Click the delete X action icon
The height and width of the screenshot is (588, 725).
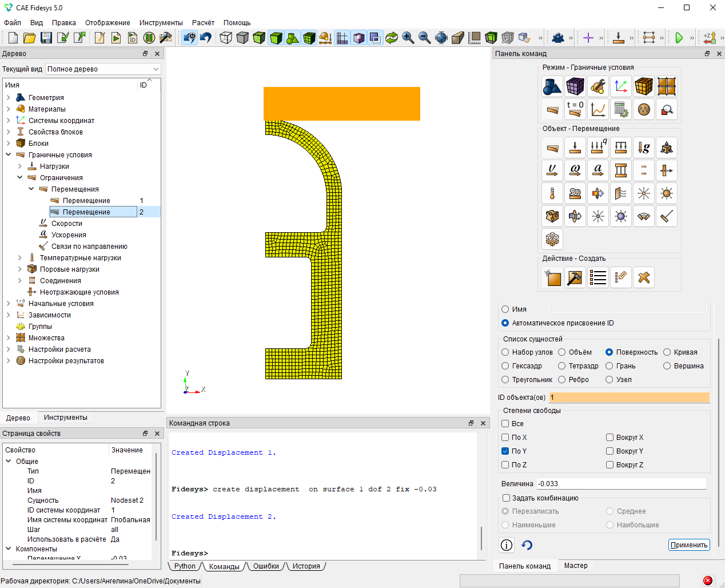pyautogui.click(x=644, y=277)
